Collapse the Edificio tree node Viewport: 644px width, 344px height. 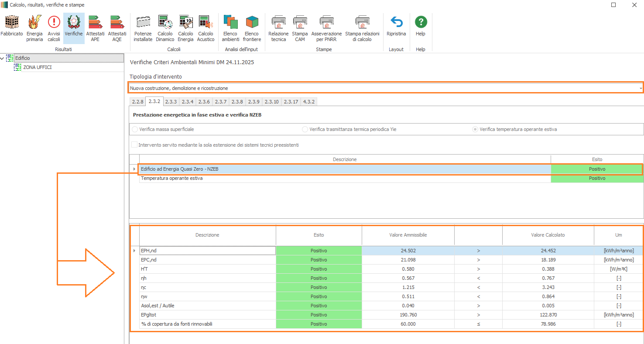click(x=3, y=58)
